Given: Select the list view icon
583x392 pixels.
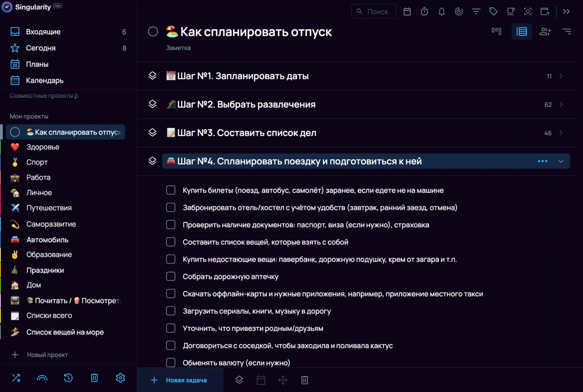Looking at the screenshot, I should pos(522,31).
